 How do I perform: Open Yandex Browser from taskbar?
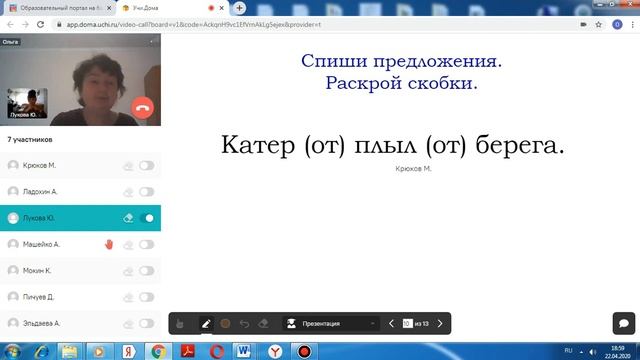(276, 351)
